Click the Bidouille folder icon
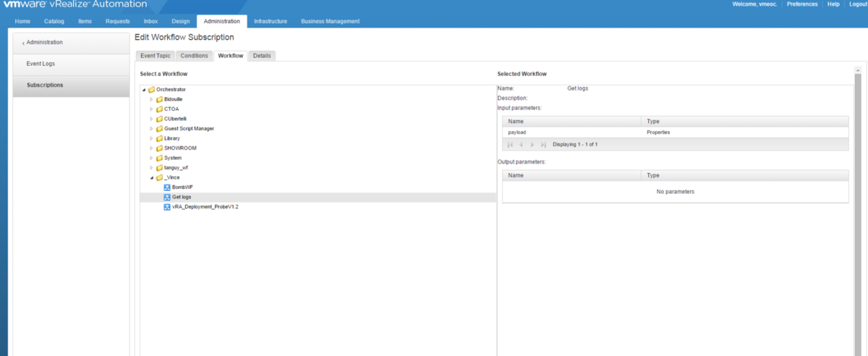The image size is (868, 356). coord(159,99)
